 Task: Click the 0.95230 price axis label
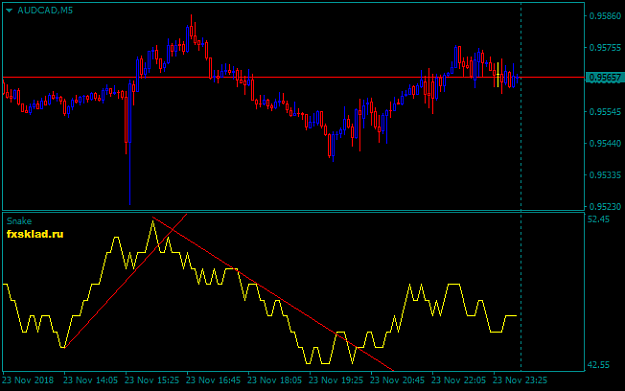tap(605, 206)
